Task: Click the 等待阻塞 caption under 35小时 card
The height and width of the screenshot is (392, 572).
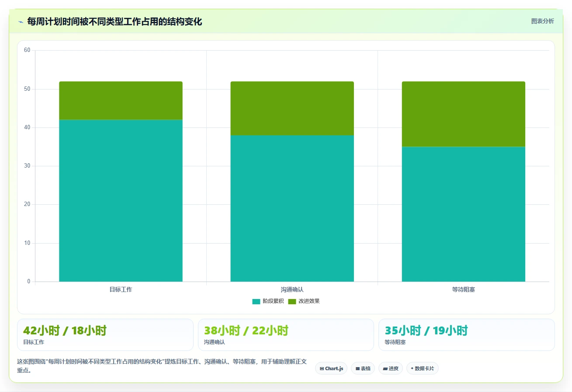Action: pyautogui.click(x=395, y=342)
